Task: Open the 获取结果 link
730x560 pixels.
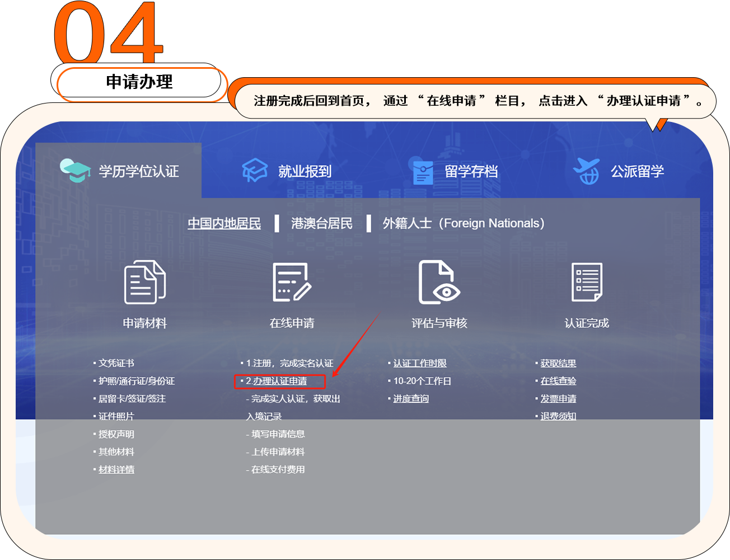Action: [x=558, y=363]
